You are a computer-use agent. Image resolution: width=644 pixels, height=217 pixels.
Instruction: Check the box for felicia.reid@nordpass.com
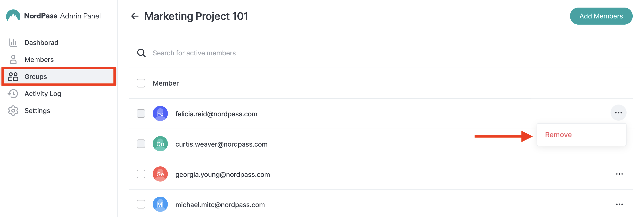141,113
